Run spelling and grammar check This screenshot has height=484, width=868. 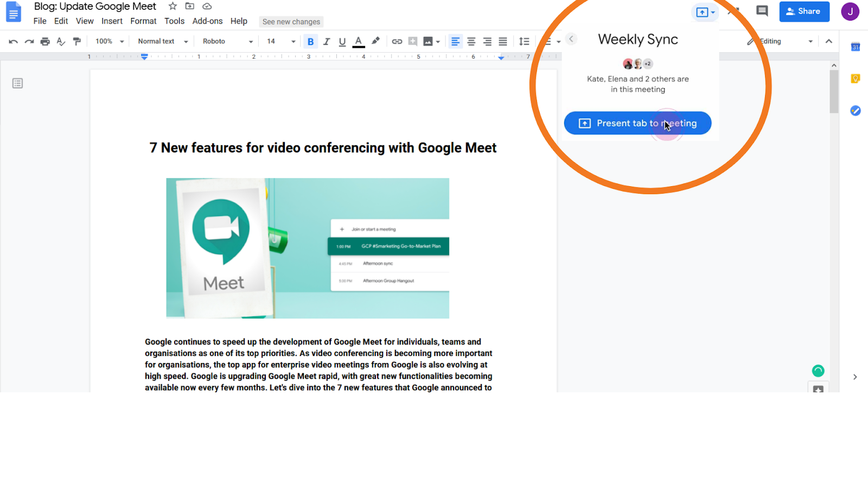(x=61, y=41)
